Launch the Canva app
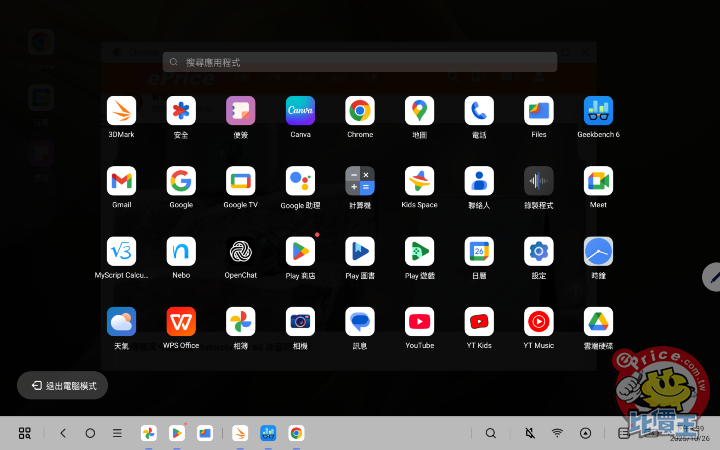 [300, 111]
